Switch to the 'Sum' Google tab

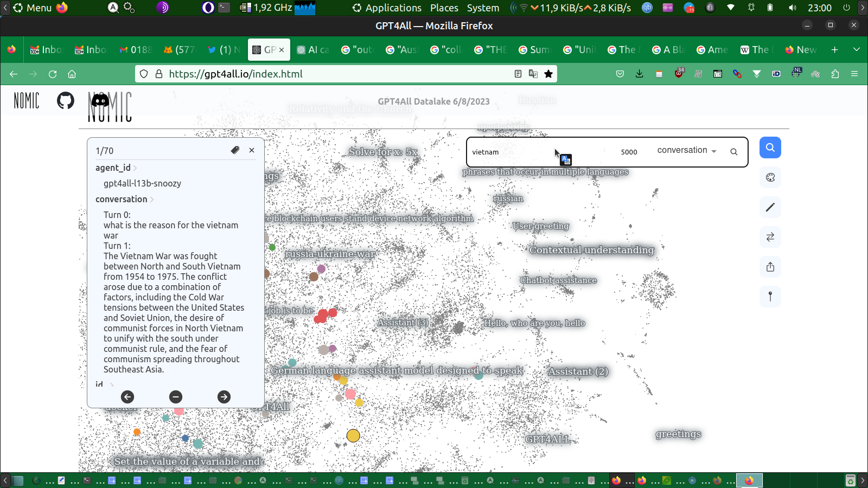click(x=535, y=49)
